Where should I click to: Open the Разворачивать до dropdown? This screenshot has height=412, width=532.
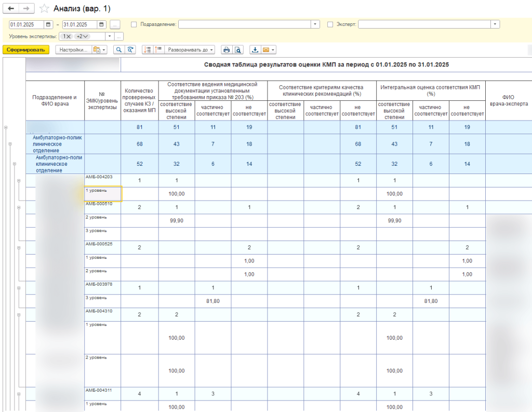(190, 50)
